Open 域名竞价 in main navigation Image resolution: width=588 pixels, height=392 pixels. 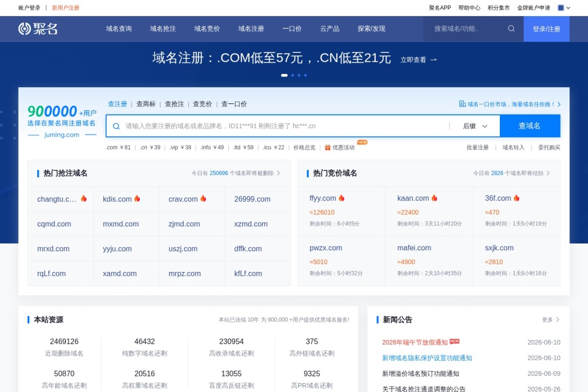click(207, 29)
